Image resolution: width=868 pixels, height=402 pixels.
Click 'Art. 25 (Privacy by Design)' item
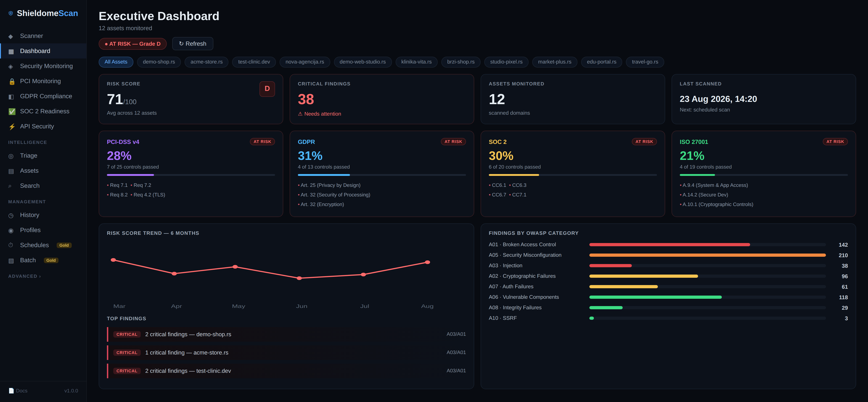tap(329, 185)
